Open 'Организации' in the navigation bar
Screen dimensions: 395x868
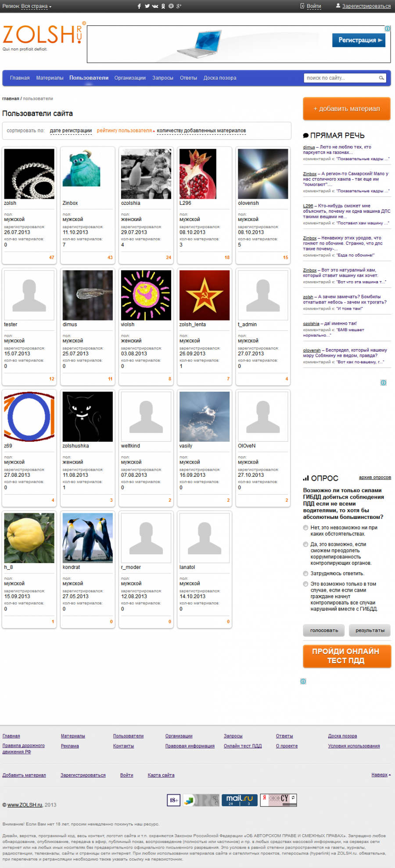tap(130, 78)
